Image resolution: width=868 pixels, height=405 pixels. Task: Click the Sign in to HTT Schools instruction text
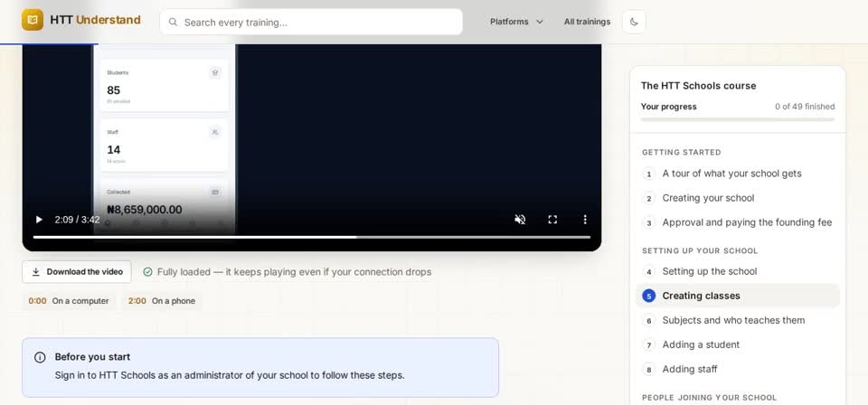click(230, 375)
